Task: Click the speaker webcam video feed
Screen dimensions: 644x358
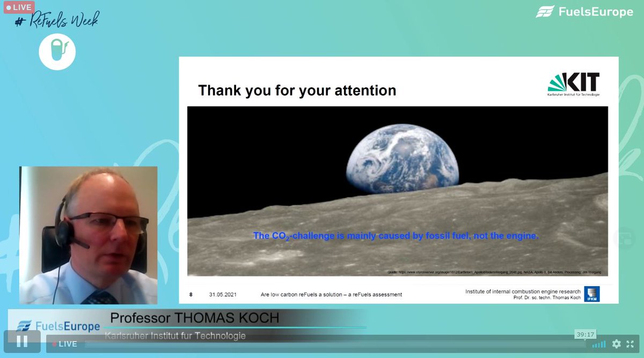Action: tap(89, 235)
